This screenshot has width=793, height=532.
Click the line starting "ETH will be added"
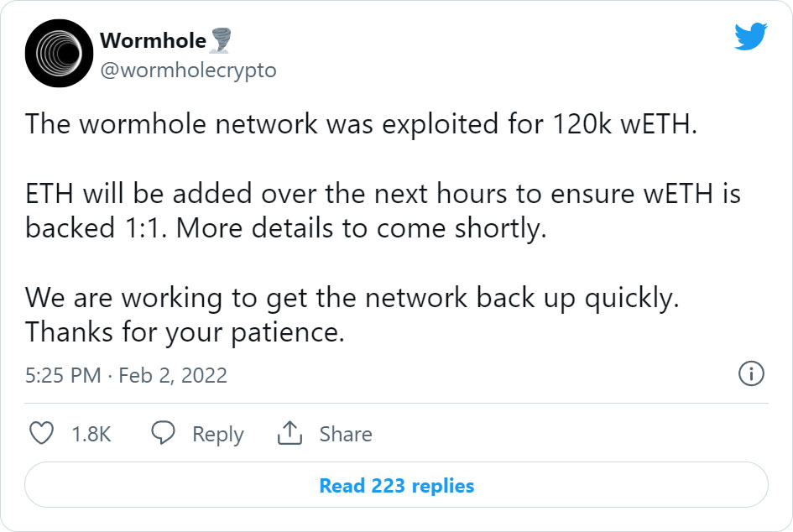click(383, 195)
